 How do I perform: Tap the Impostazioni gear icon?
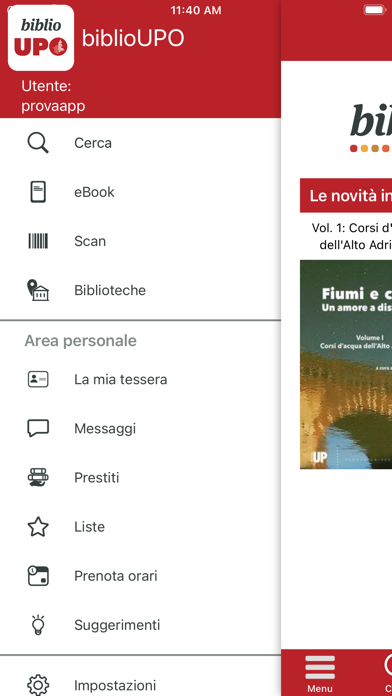point(38,685)
